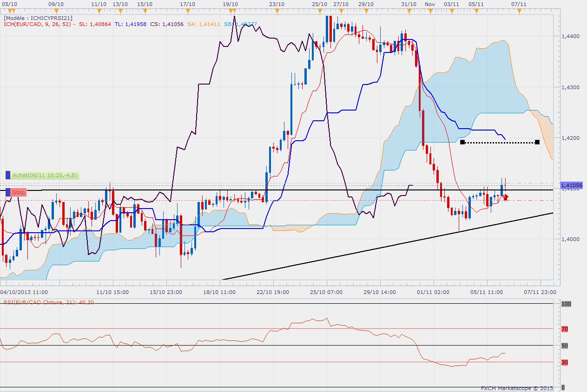Click the orange triangle marker under 03/11
The width and height of the screenshot is (587, 392).
coord(452,10)
